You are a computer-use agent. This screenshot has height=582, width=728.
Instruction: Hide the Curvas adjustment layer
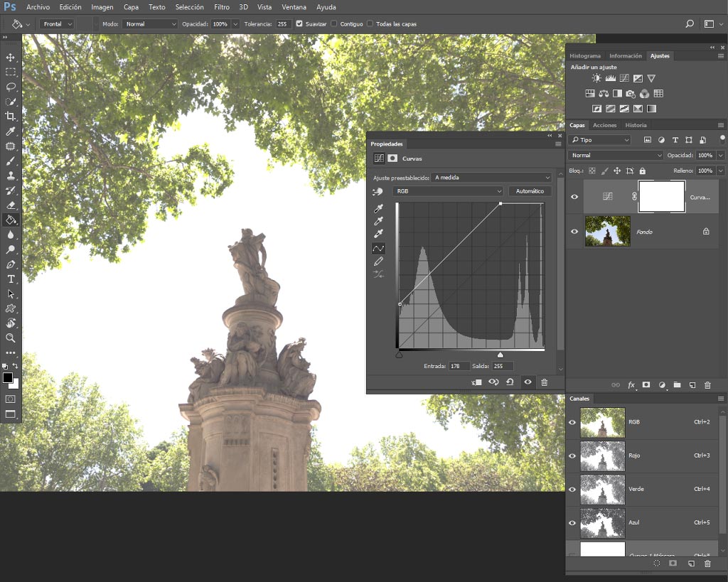574,197
